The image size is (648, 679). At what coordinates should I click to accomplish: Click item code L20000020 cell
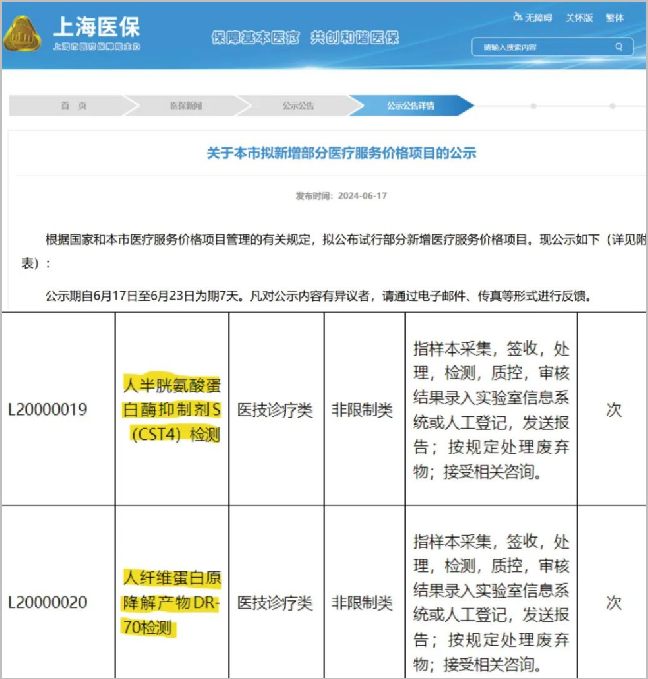47,603
